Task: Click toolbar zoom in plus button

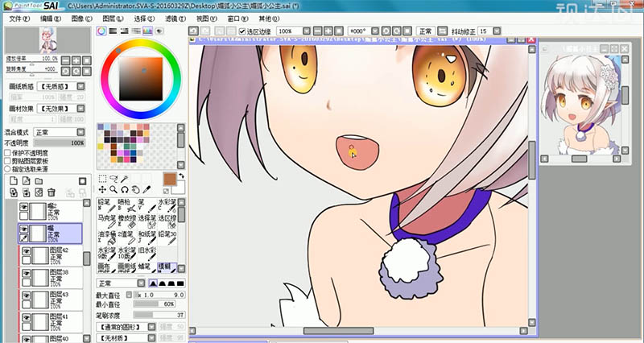Action: pos(328,31)
